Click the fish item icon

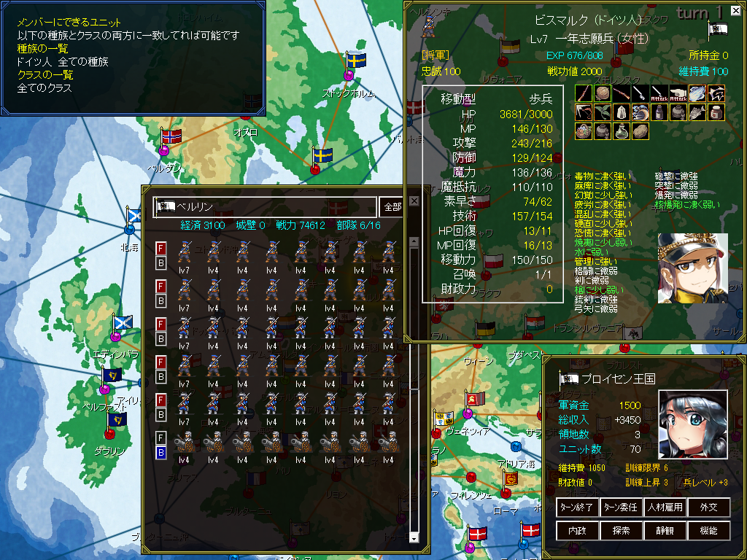click(697, 112)
